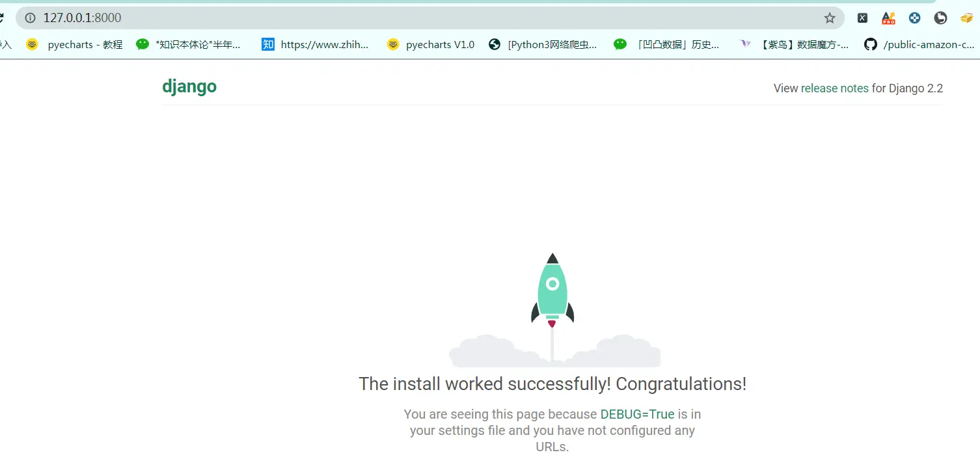The image size is (980, 457).
Task: Open the yellow box extension icon
Action: pyautogui.click(x=967, y=18)
